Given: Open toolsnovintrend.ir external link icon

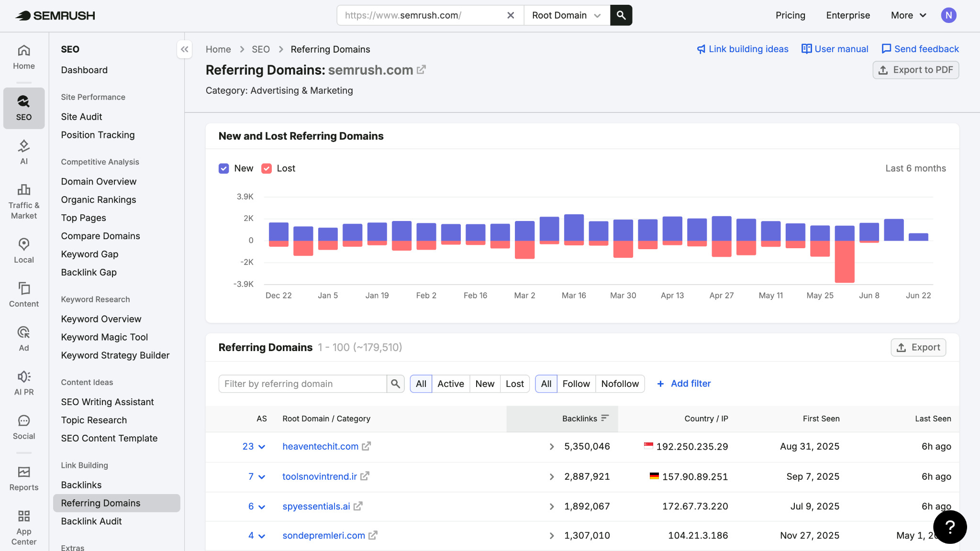Looking at the screenshot, I should click(365, 476).
